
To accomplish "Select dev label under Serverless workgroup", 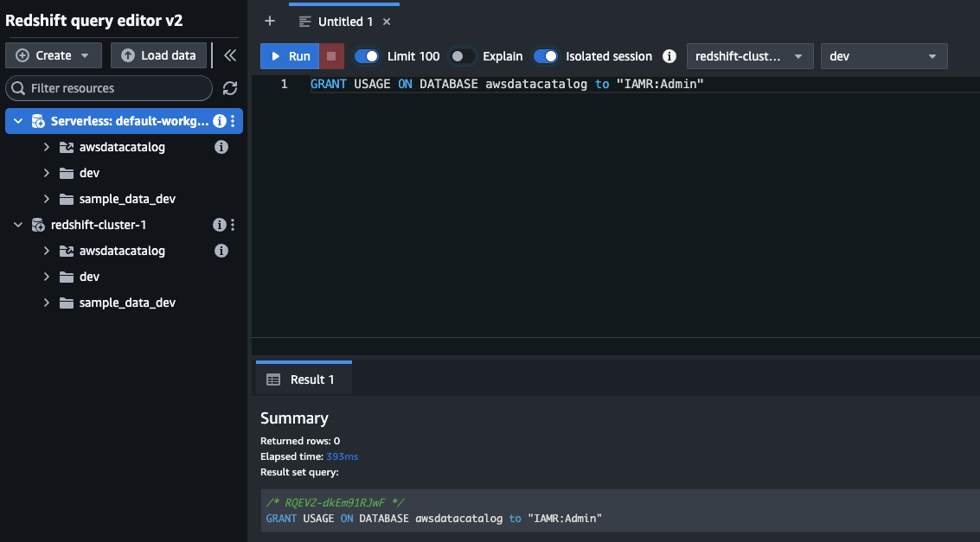I will (89, 173).
